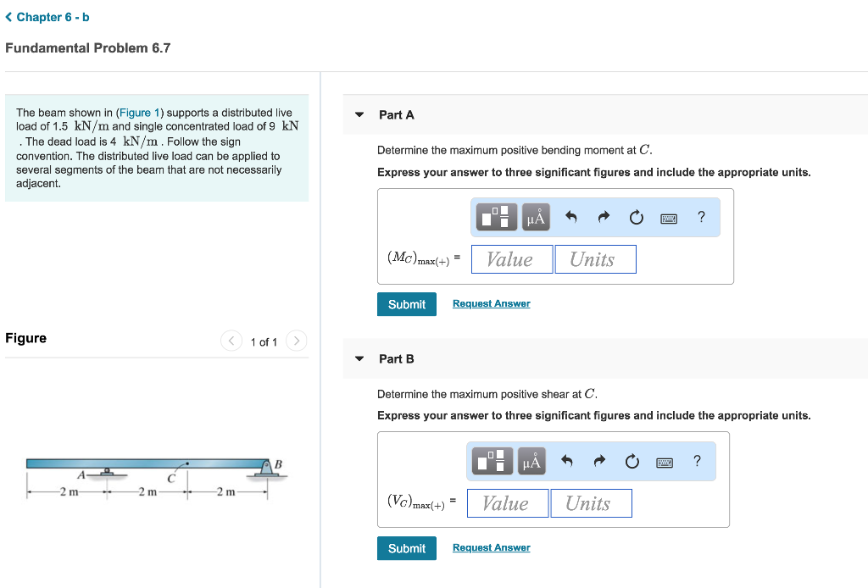Submit the Part A answer
This screenshot has height=588, width=868.
406,303
